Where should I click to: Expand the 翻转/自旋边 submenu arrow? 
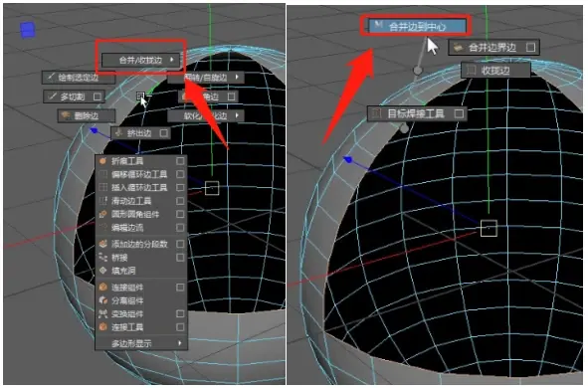pyautogui.click(x=237, y=77)
